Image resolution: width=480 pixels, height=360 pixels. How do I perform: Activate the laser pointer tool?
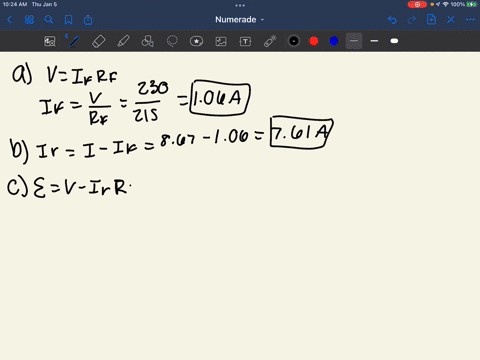pyautogui.click(x=270, y=41)
